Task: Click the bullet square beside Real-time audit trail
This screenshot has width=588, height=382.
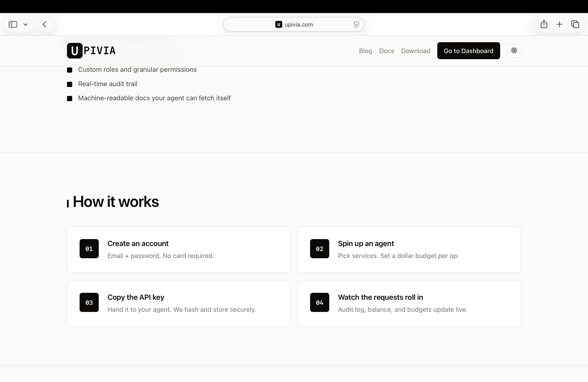Action: [70, 84]
